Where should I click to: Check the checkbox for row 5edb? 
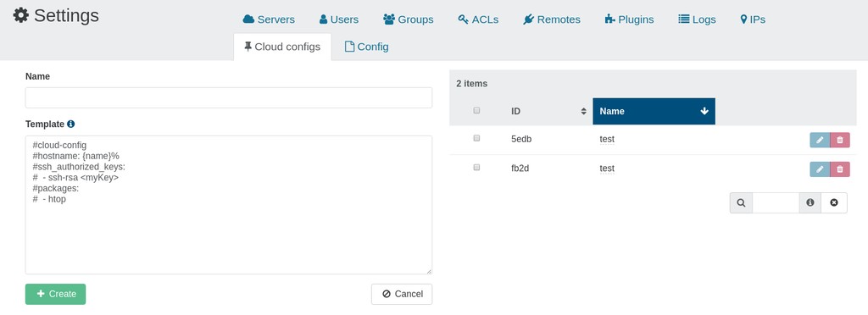pos(476,139)
